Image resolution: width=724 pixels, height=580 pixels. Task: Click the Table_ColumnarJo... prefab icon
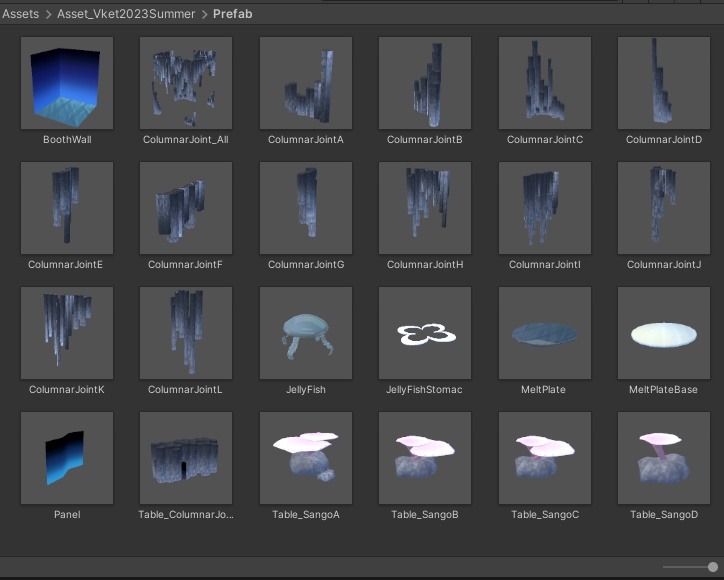click(186, 458)
